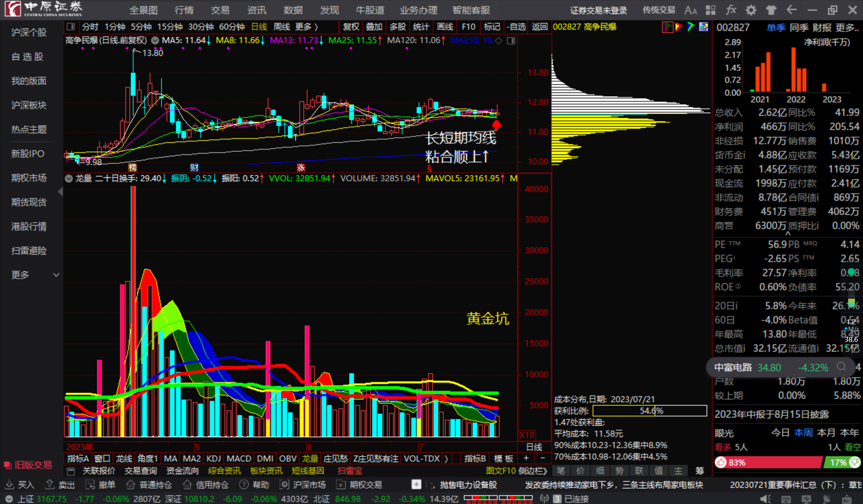863x504 pixels.
Task: Open the 图文F10 link
Action: coord(501,471)
